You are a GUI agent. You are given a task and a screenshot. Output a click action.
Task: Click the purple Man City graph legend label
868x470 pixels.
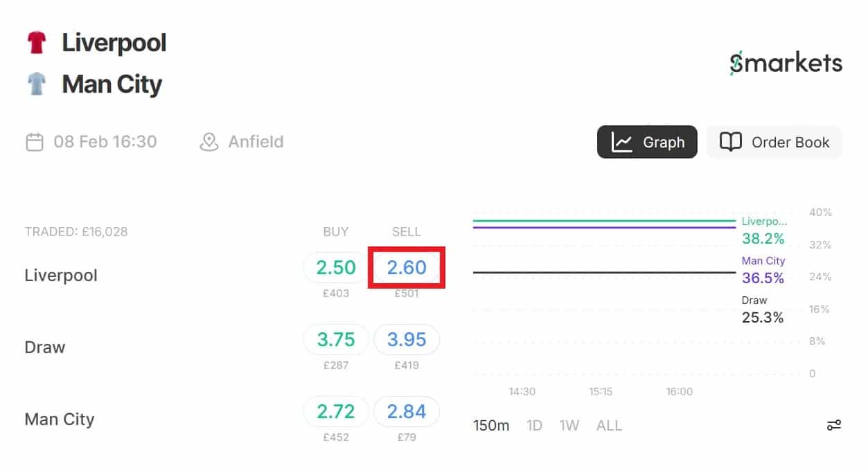click(763, 261)
